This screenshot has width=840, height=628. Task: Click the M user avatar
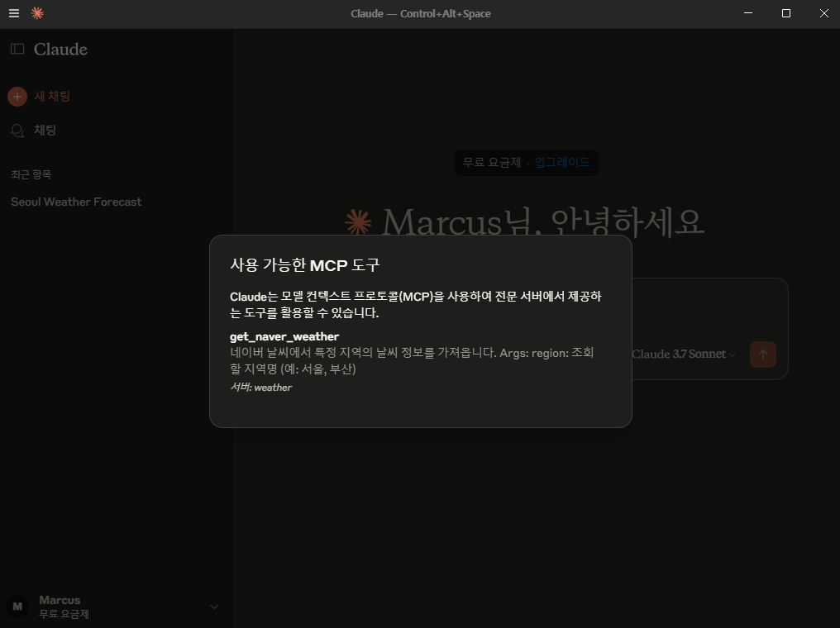pos(17,607)
